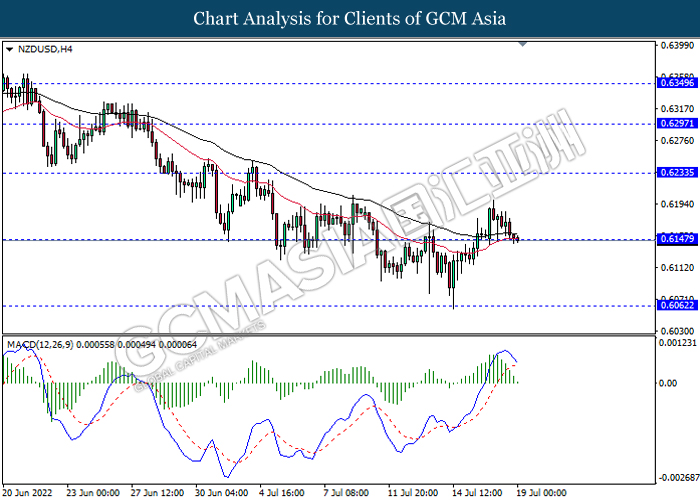Click the chart shift triangle marker at top

tap(523, 44)
